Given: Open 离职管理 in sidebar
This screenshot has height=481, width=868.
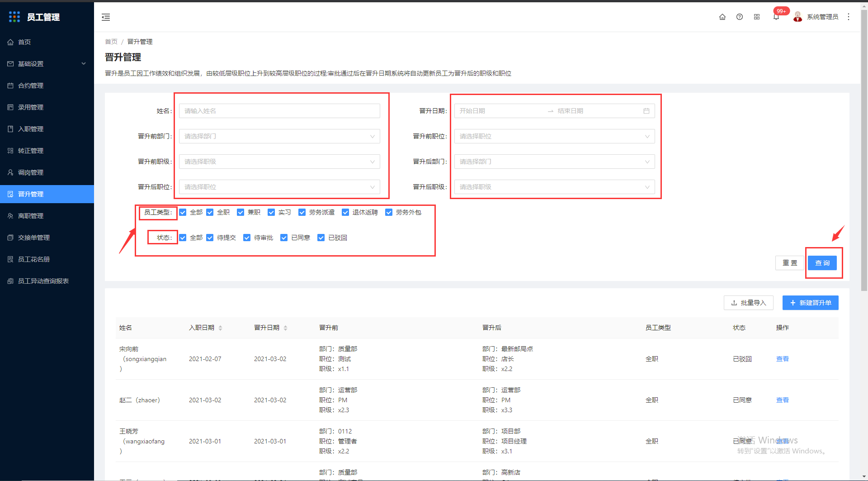Looking at the screenshot, I should [x=47, y=216].
